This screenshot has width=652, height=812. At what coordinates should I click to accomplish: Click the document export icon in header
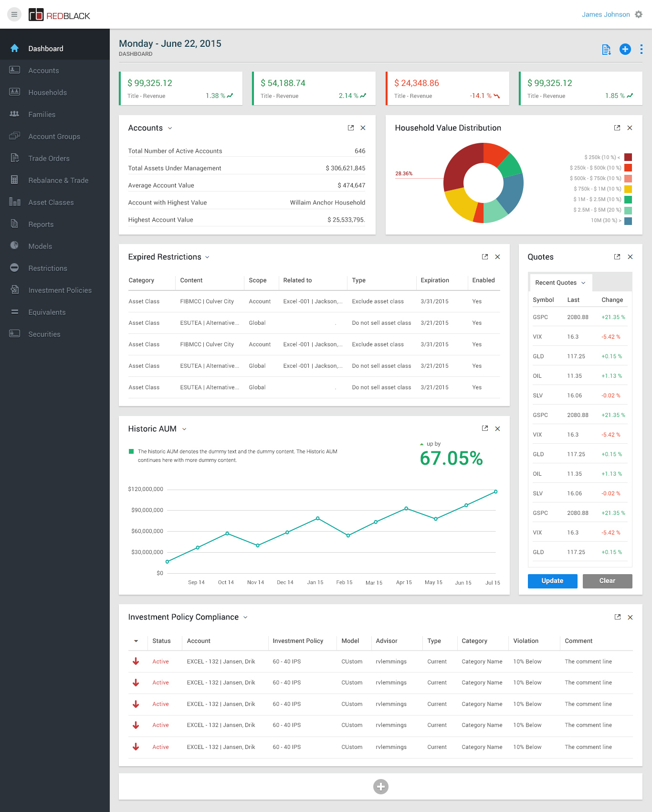(x=606, y=50)
